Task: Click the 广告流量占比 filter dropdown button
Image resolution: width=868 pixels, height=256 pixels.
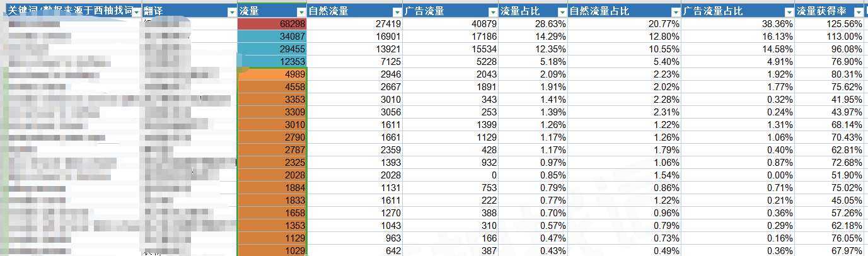Action: [x=789, y=12]
